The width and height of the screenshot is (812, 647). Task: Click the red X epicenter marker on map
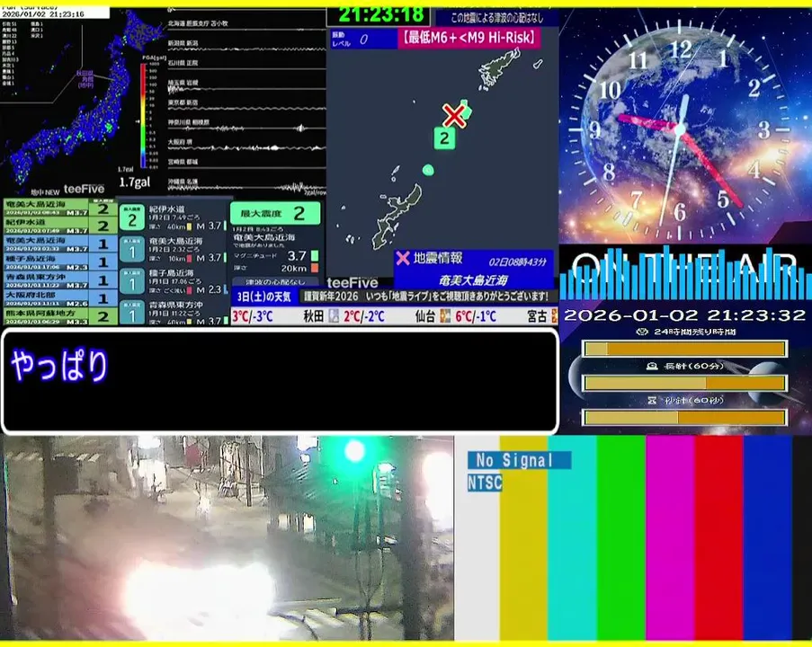tap(454, 115)
